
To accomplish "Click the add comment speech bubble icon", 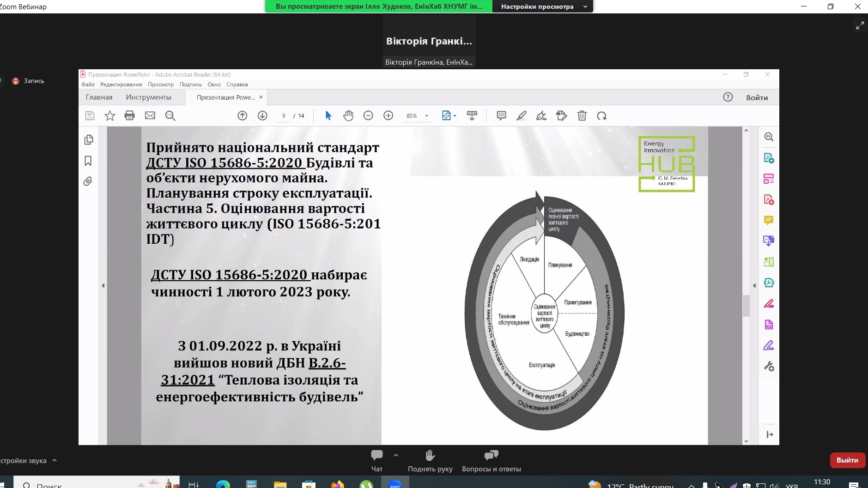I will coord(501,115).
